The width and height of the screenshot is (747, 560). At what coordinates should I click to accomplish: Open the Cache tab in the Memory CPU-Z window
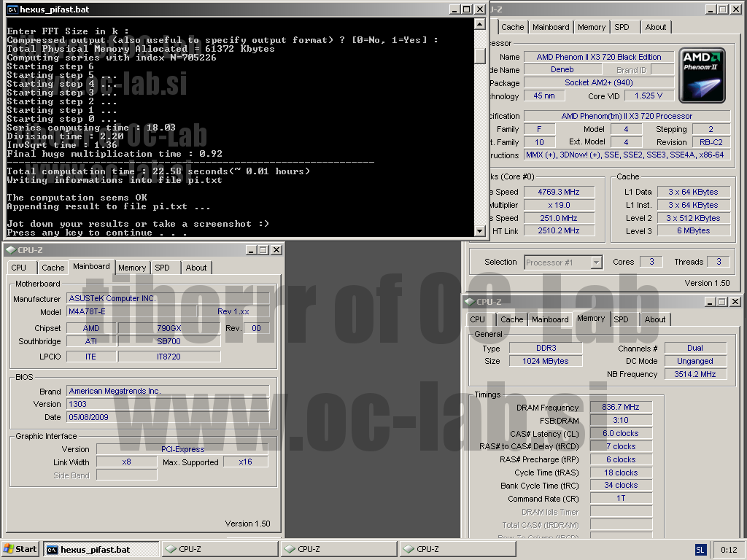(x=512, y=319)
